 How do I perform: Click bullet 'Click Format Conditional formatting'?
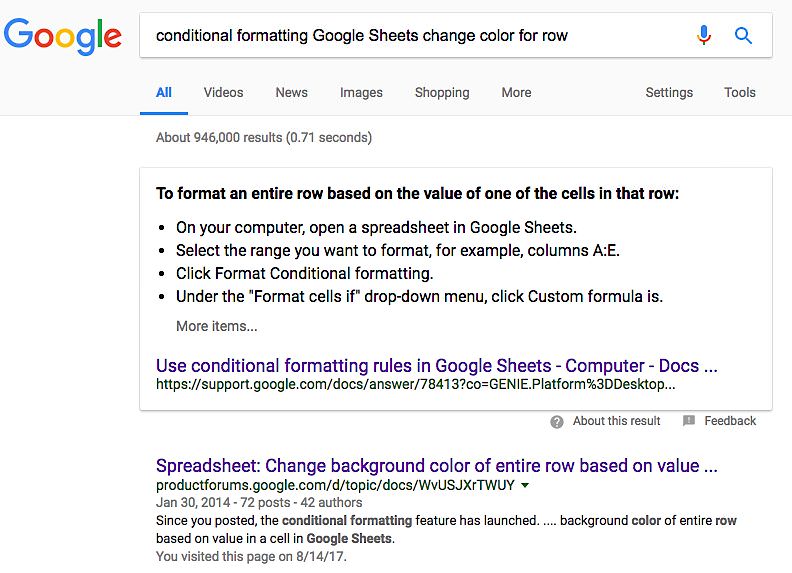(x=305, y=273)
